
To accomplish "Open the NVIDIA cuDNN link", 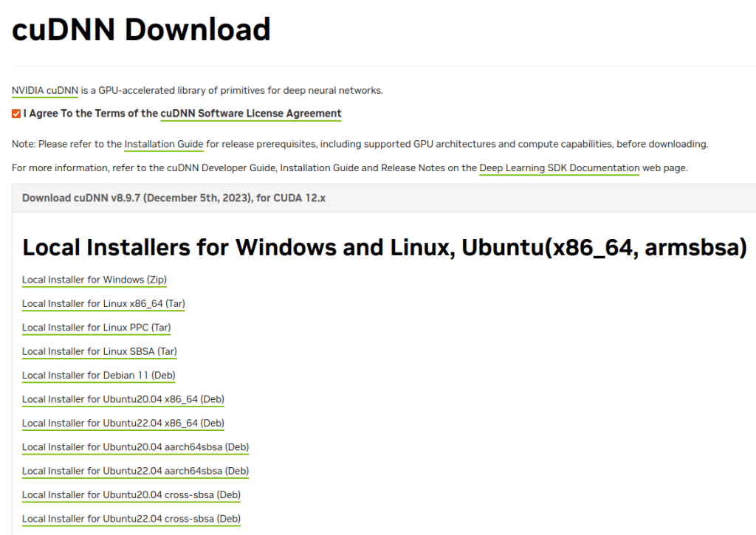I will click(44, 90).
